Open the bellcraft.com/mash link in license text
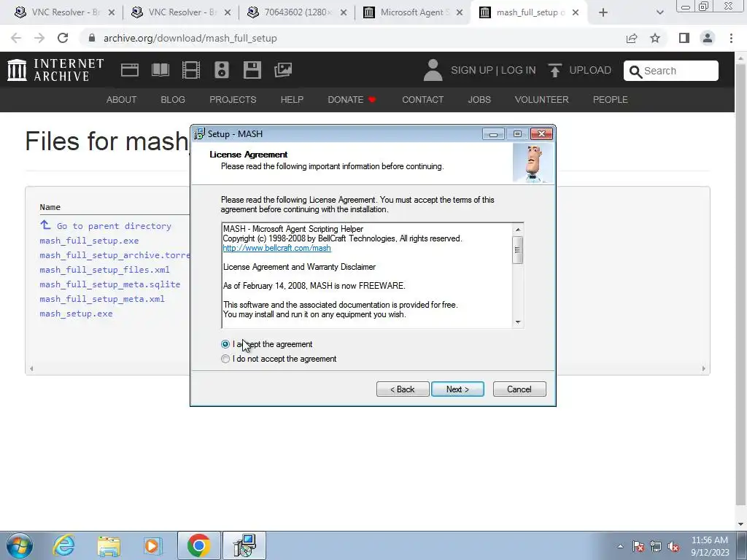The width and height of the screenshot is (747, 560). point(276,248)
